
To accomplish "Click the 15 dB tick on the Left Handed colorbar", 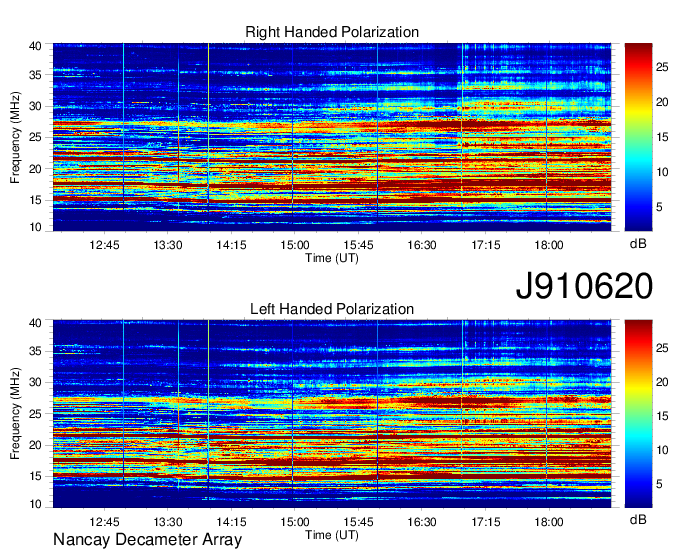I will [x=662, y=416].
